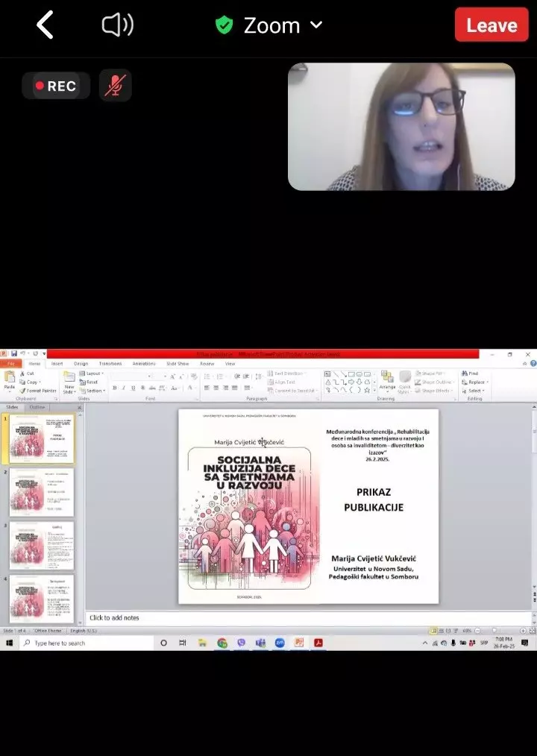Open the Select dropdown in Editing
The width and height of the screenshot is (537, 756).
[473, 391]
